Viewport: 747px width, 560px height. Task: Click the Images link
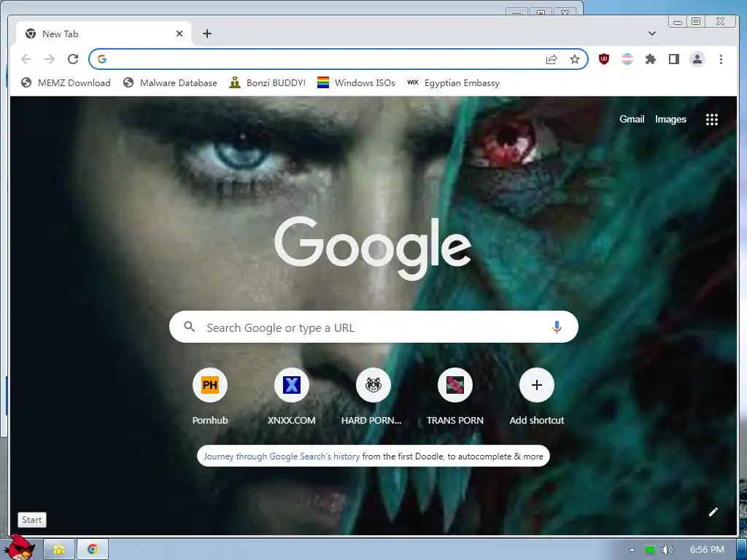[670, 119]
